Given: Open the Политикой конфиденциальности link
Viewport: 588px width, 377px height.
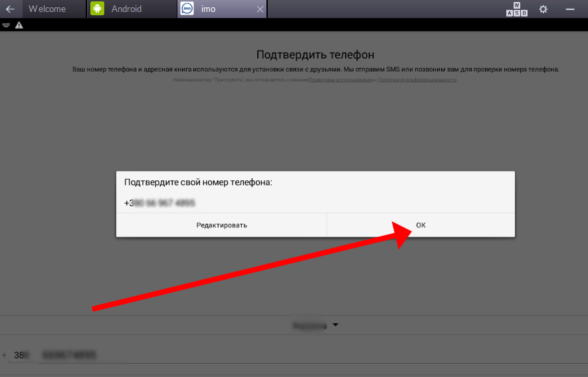Looking at the screenshot, I should pos(417,80).
